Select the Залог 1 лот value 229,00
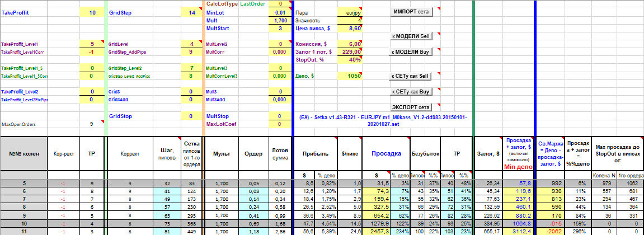The width and height of the screenshot is (644, 235). [x=350, y=52]
